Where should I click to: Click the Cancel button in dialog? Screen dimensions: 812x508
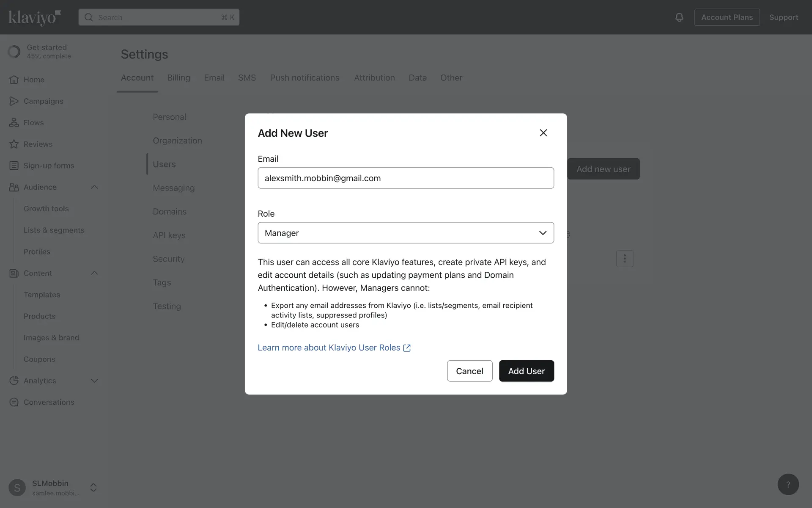tap(469, 371)
